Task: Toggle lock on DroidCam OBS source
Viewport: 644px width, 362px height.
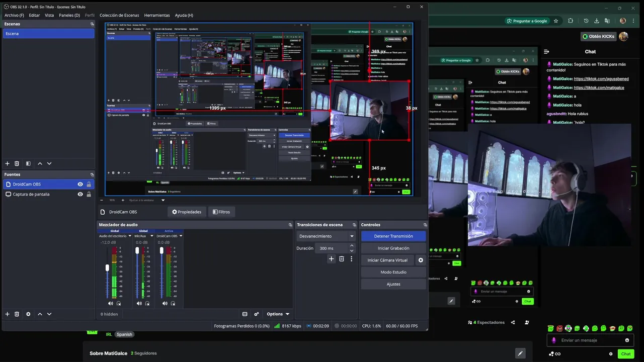Action: (x=89, y=185)
